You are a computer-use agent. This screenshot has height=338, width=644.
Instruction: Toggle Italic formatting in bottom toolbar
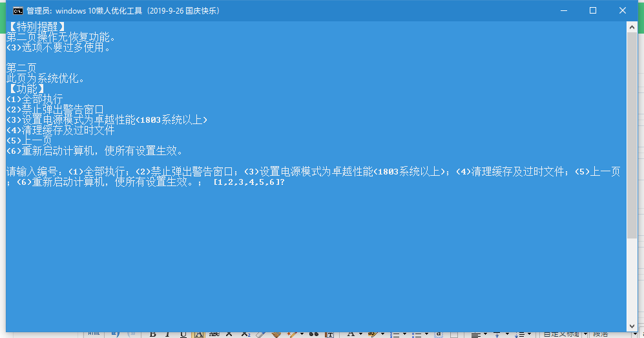(x=169, y=334)
